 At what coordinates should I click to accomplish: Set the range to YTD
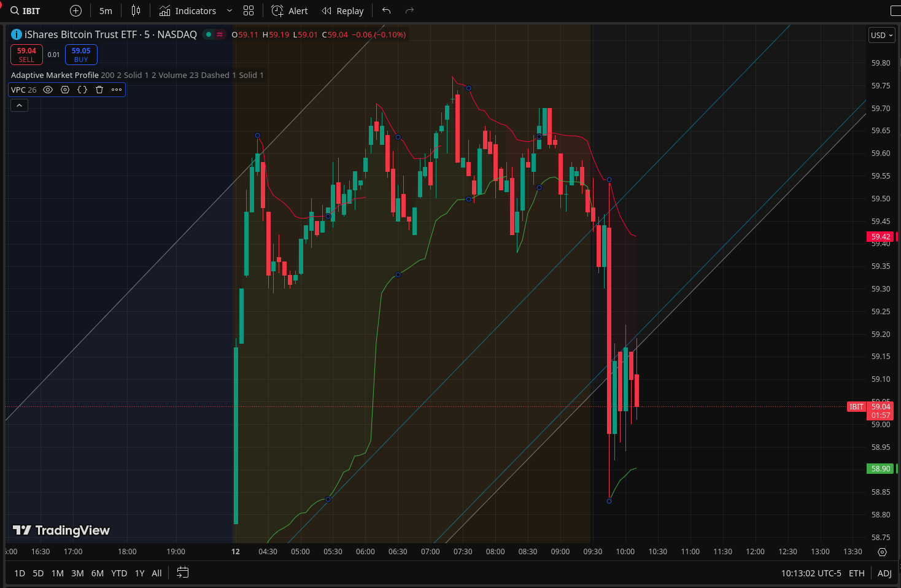(119, 573)
